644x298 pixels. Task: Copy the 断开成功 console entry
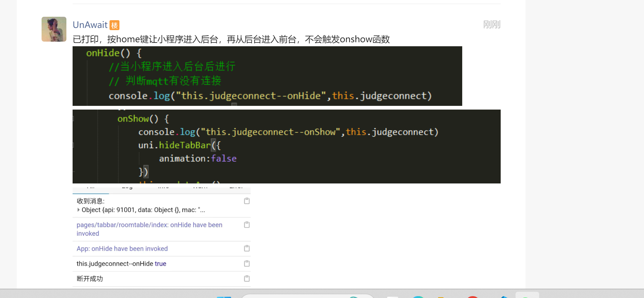coord(247,278)
